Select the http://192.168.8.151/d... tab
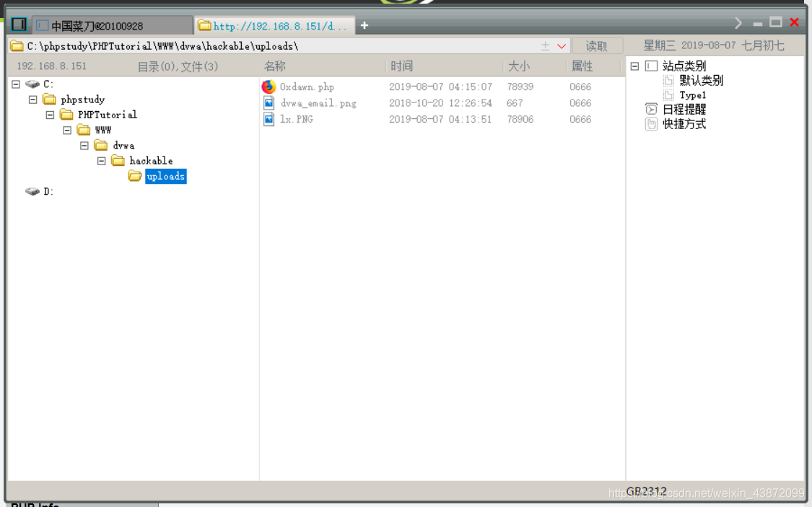 (x=275, y=25)
